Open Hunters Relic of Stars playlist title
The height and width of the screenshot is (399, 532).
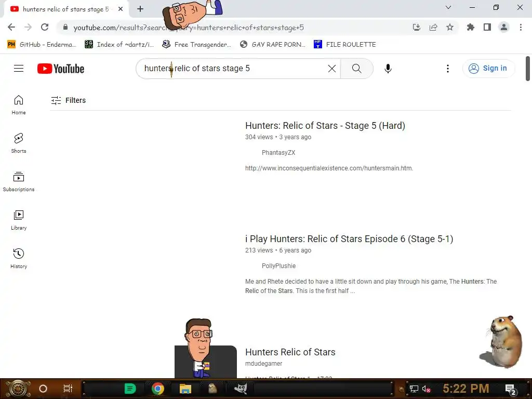click(290, 352)
